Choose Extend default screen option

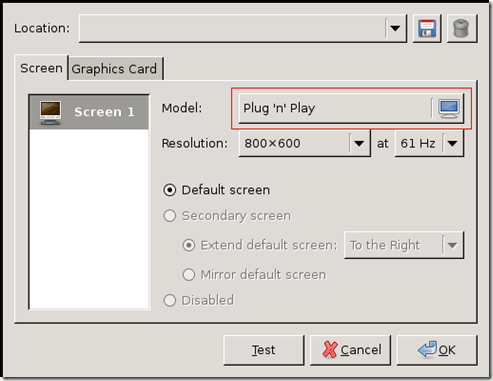[189, 245]
